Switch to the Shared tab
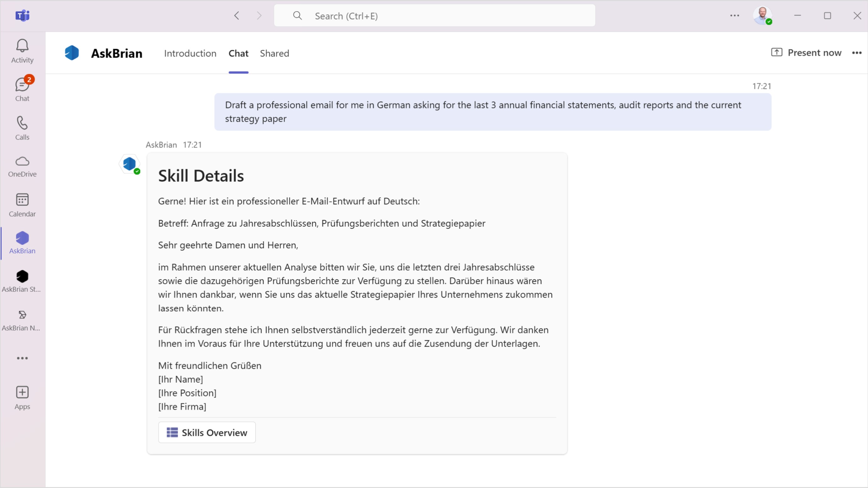 coord(274,53)
